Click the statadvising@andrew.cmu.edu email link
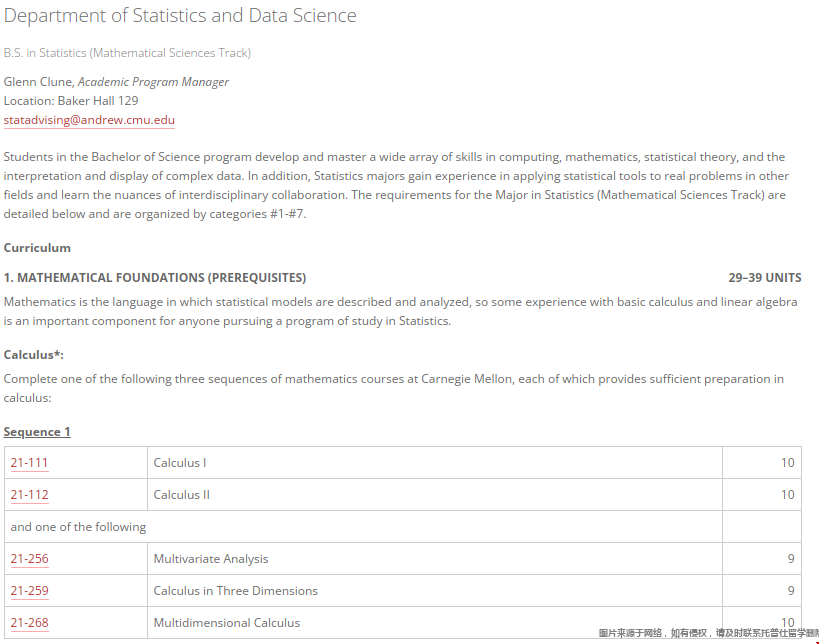The width and height of the screenshot is (819, 644). pos(89,120)
